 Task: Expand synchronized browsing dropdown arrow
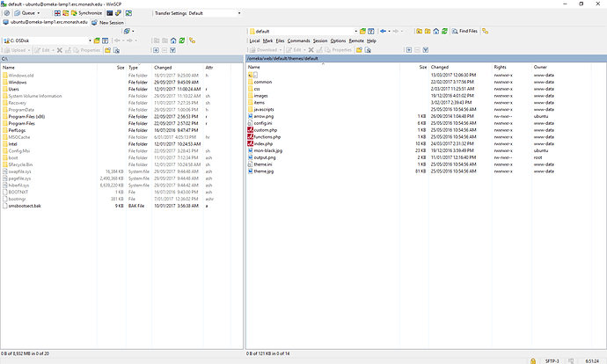pos(133,31)
